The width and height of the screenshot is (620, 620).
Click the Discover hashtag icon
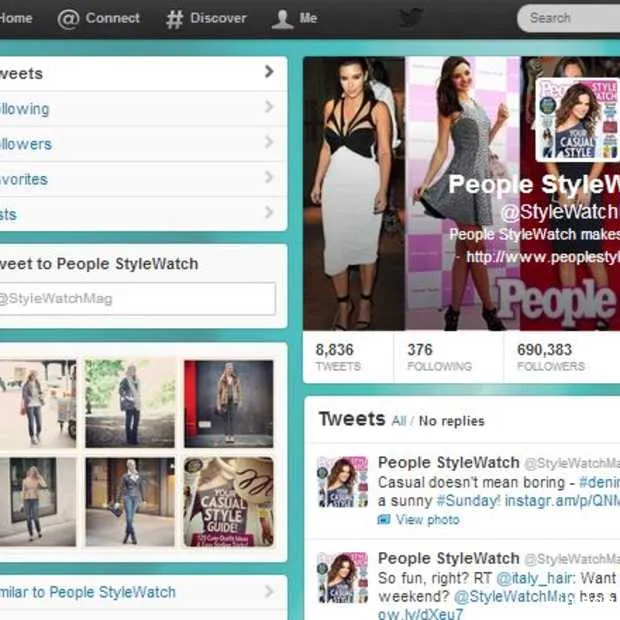click(x=174, y=19)
